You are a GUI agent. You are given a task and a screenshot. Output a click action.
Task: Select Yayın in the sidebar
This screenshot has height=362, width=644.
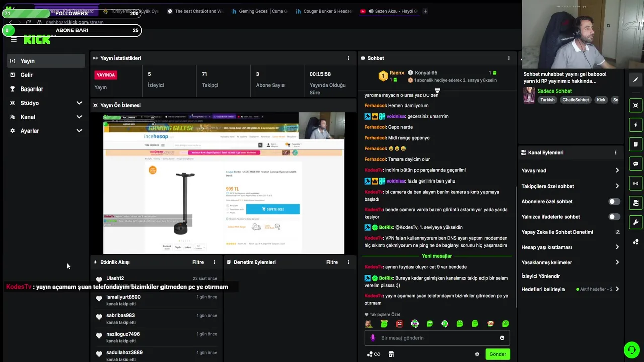[x=46, y=61]
